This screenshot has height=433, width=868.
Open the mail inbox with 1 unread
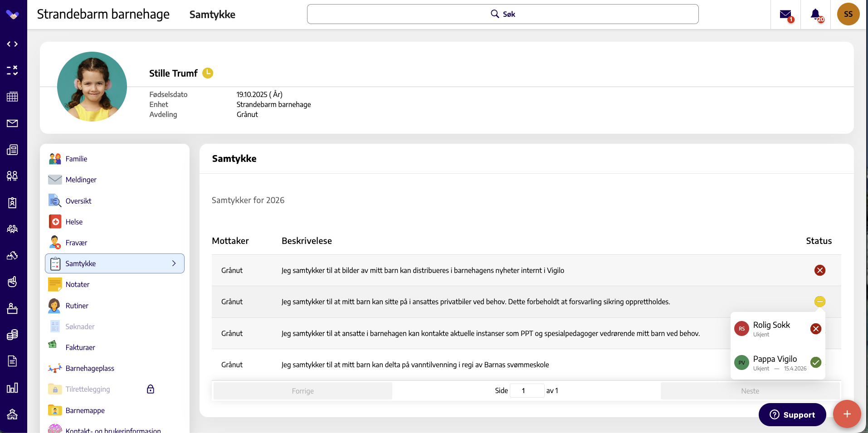click(786, 15)
